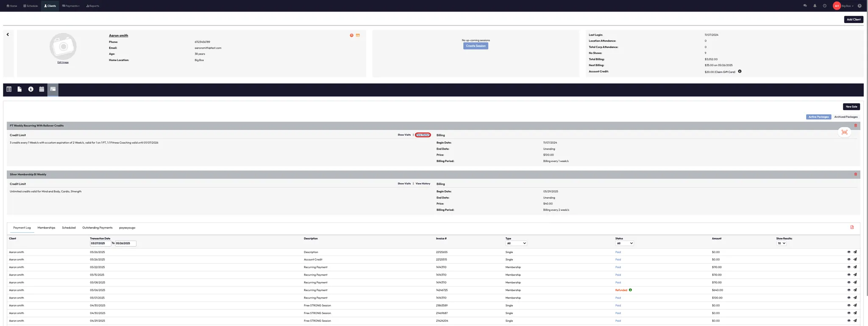Click the floating barcode scanner icon
868x326 pixels.
coord(844,132)
